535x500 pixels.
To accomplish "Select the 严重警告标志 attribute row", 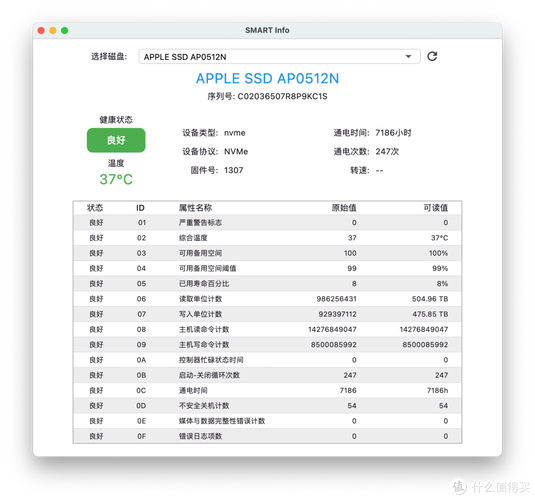I will coord(268,223).
